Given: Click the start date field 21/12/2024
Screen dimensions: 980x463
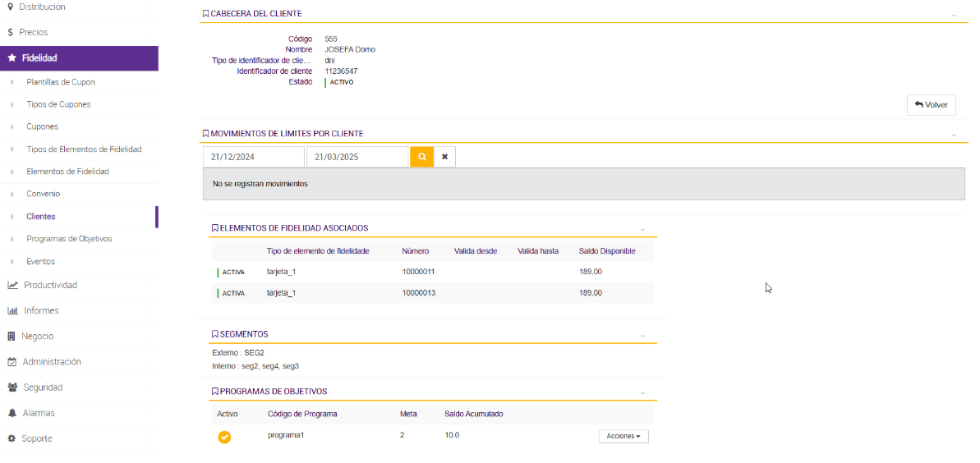Looking at the screenshot, I should (253, 157).
